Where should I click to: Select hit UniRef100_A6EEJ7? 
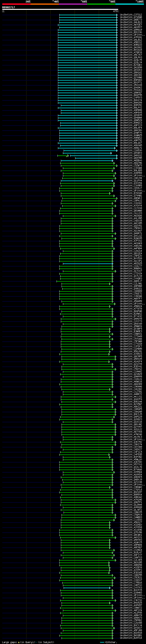pyautogui.click(x=131, y=281)
